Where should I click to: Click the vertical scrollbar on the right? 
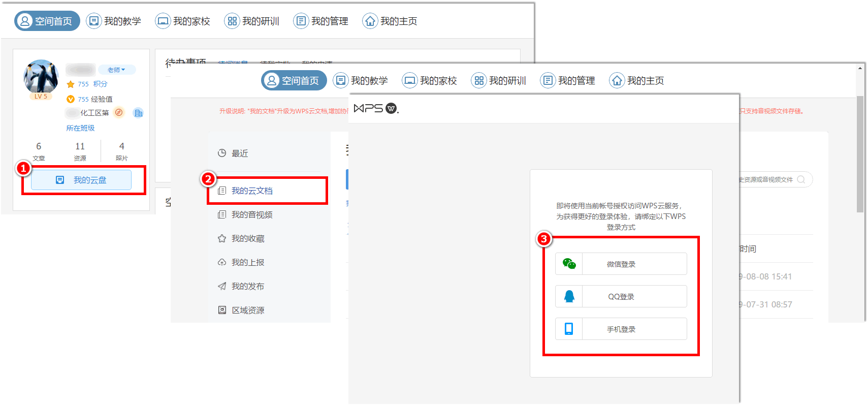859,152
